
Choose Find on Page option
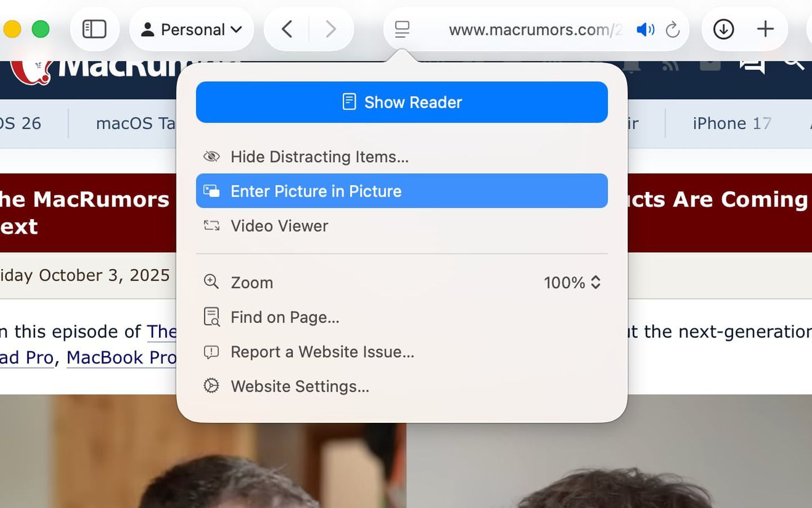(x=284, y=317)
